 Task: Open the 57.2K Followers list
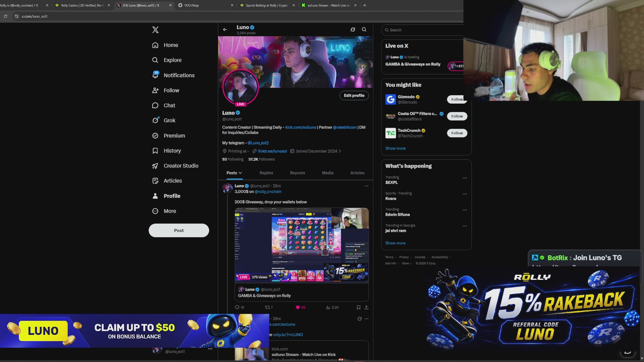coord(262,160)
